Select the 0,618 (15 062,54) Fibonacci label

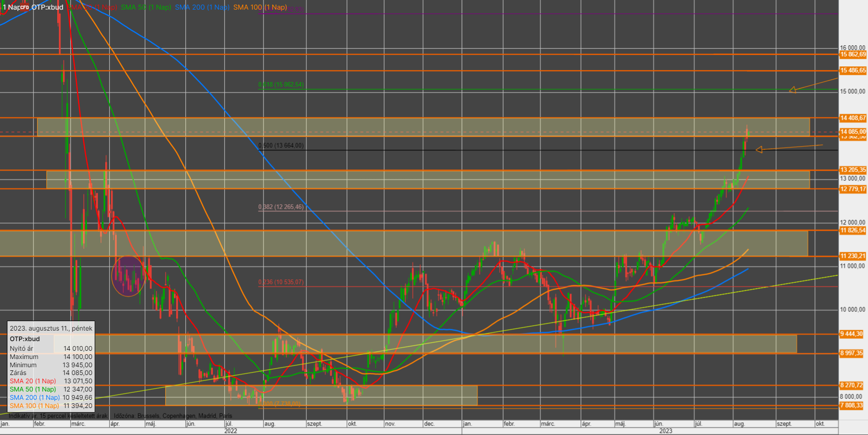[281, 85]
